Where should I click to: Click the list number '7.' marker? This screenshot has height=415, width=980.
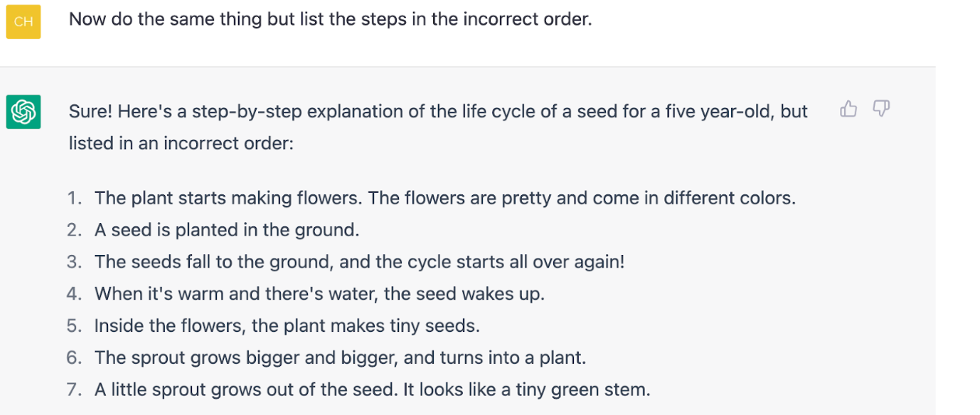(75, 389)
